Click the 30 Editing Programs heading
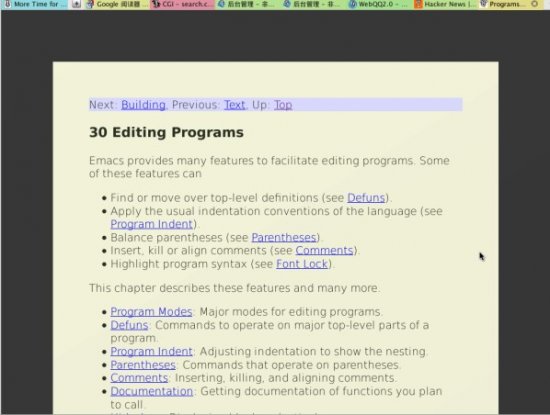The height and width of the screenshot is (415, 550). coord(166,133)
